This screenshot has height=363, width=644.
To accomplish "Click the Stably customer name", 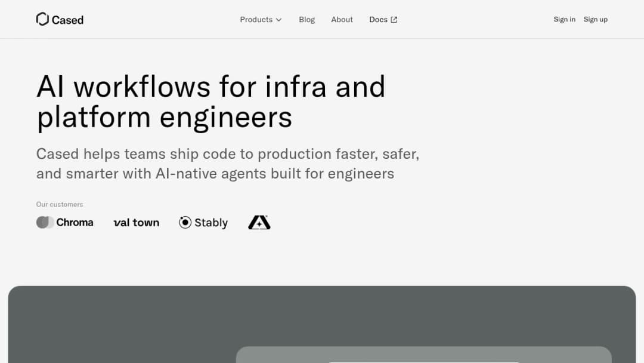I will tap(211, 223).
